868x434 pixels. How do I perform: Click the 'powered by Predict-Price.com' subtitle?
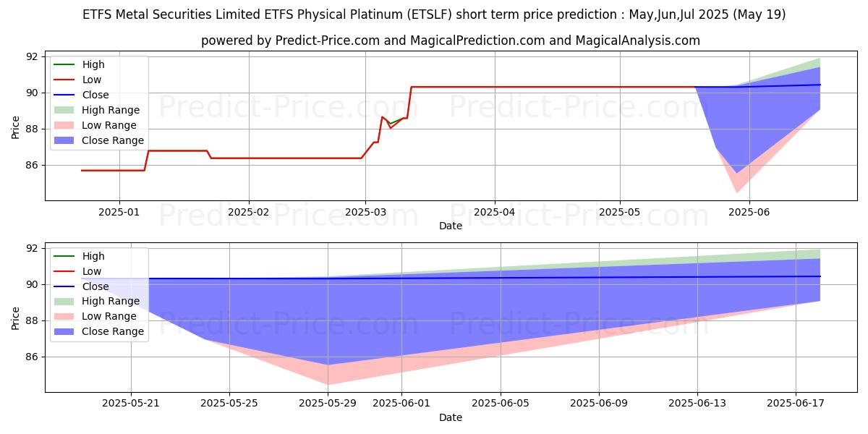(450, 41)
